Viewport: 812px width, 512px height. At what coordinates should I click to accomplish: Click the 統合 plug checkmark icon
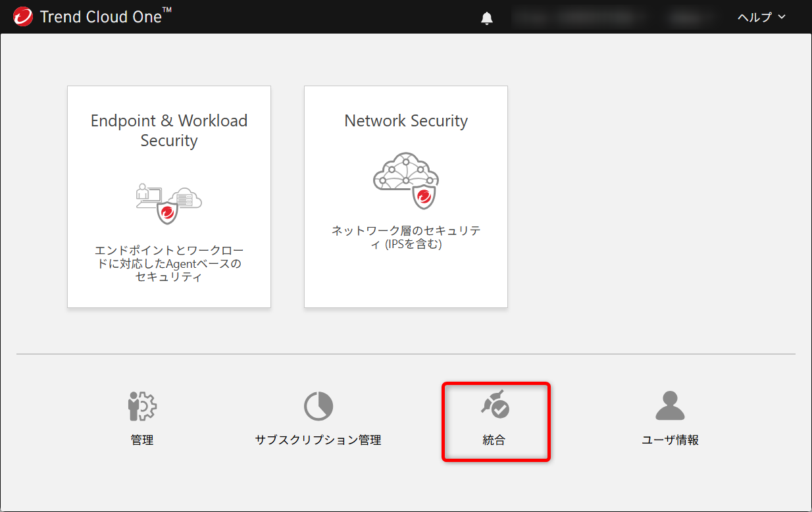coord(495,404)
